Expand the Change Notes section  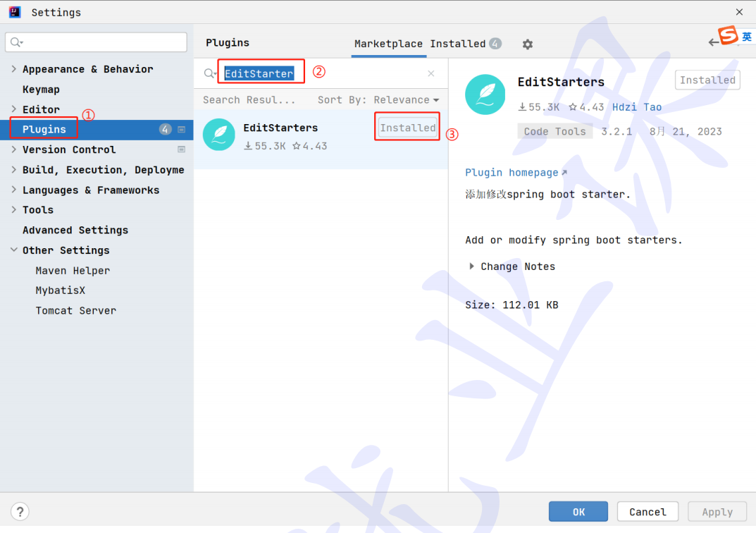pyautogui.click(x=471, y=266)
